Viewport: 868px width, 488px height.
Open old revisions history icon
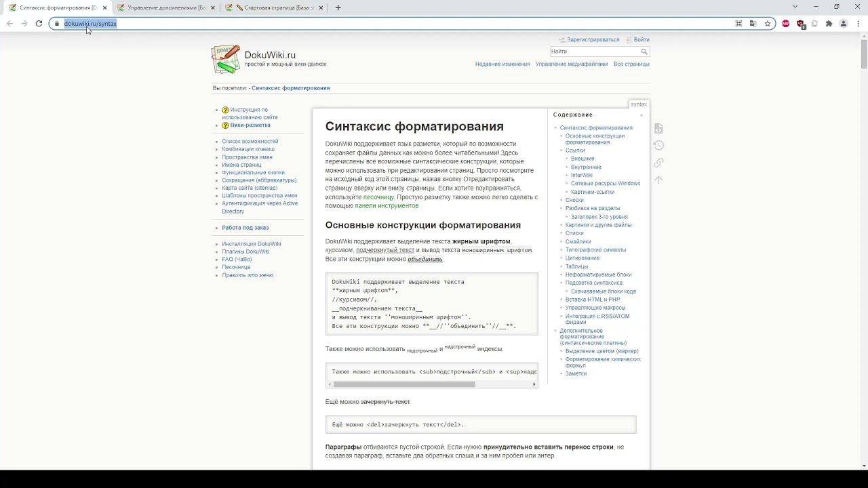pyautogui.click(x=658, y=145)
